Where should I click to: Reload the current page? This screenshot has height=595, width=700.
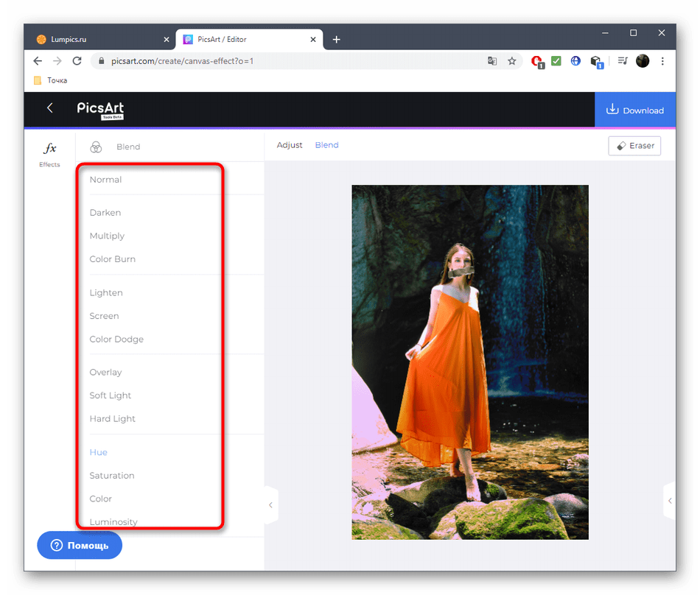pos(77,61)
